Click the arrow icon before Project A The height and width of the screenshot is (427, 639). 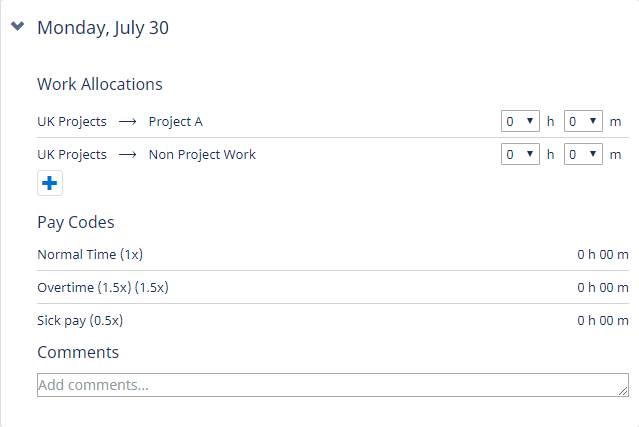pos(127,122)
